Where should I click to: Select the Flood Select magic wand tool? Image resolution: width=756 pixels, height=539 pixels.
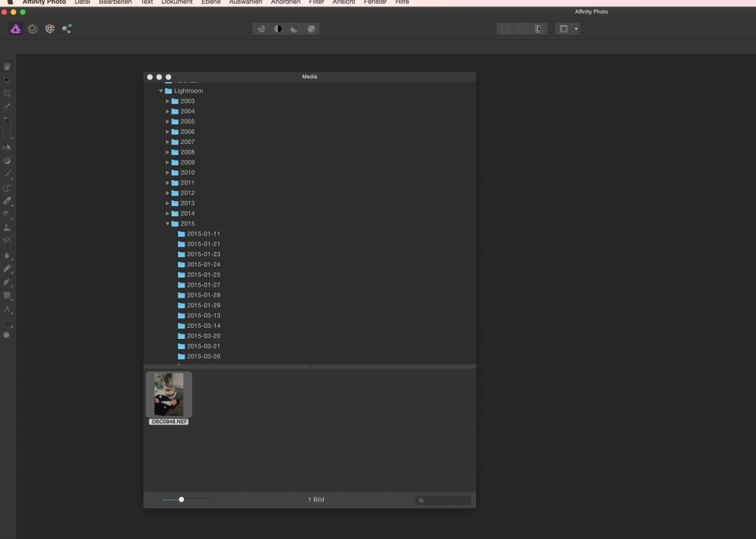coord(7,120)
